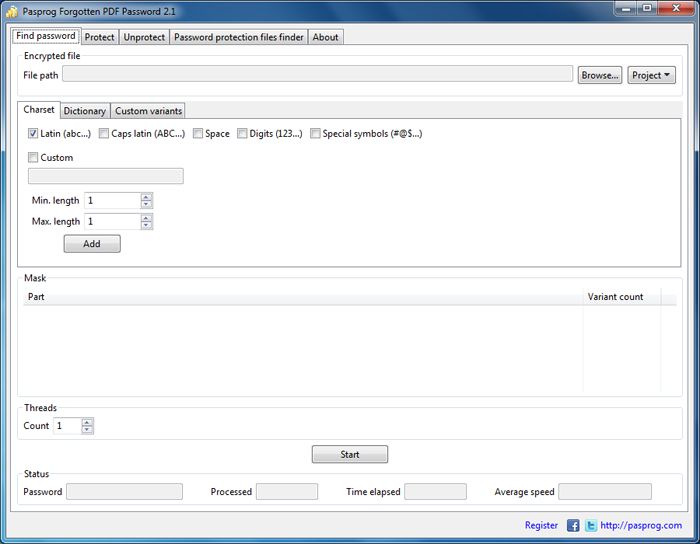Click the Custom charset text field

point(106,176)
